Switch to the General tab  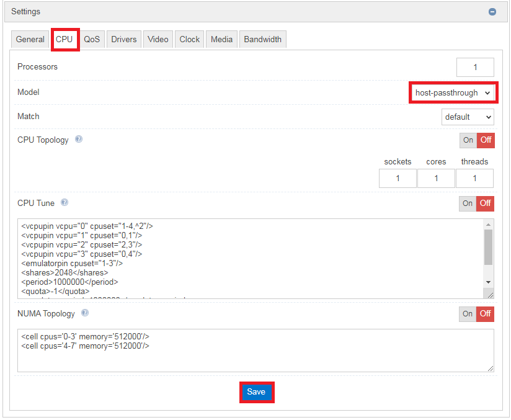coord(30,39)
